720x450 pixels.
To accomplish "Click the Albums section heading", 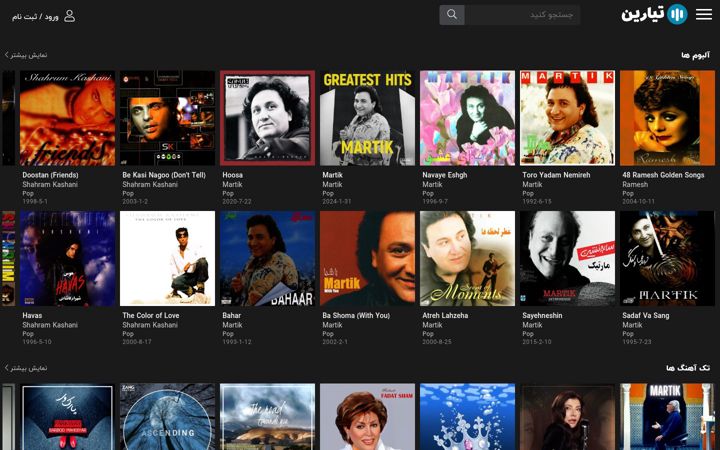I will (x=696, y=55).
